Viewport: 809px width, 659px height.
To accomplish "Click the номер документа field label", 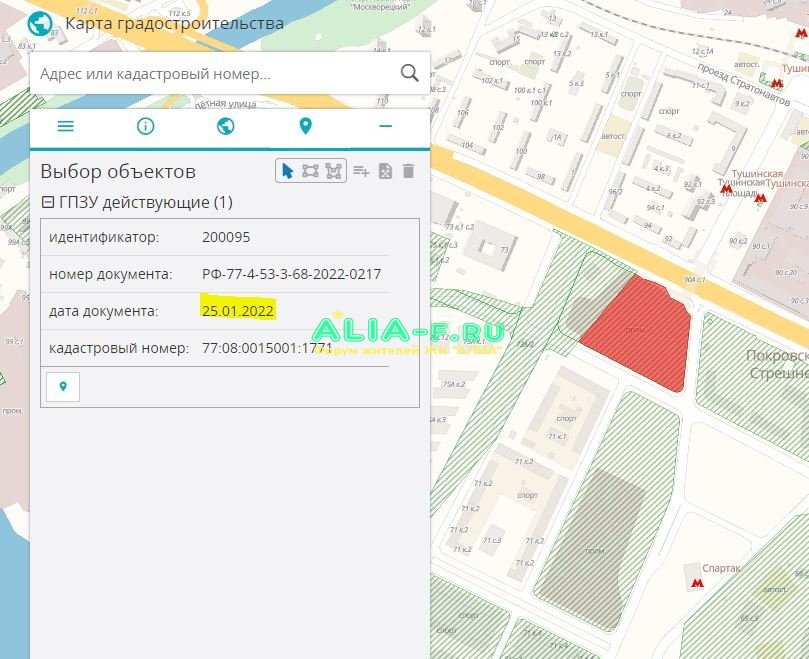I will (x=111, y=274).
